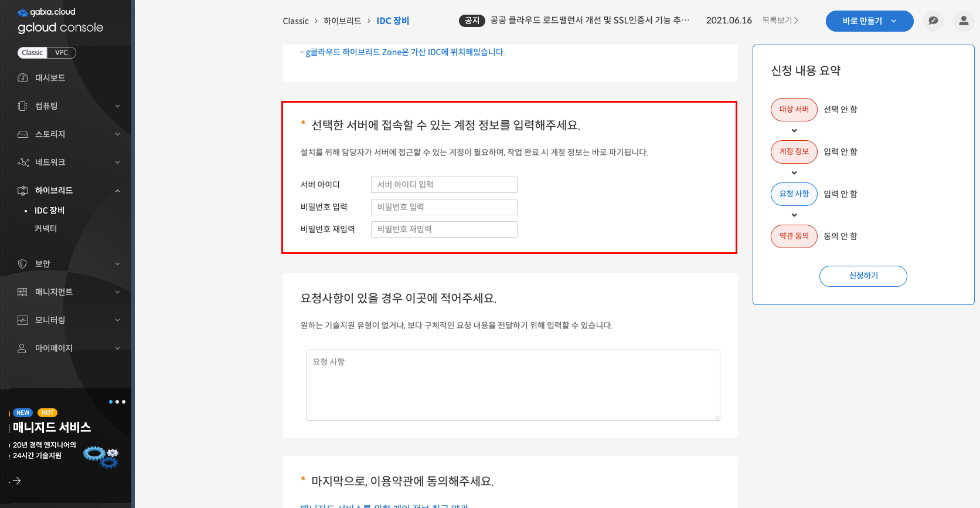Viewport: 980px width, 508px height.
Task: Open 커넥터 in the hybrid submenu
Action: 46,229
